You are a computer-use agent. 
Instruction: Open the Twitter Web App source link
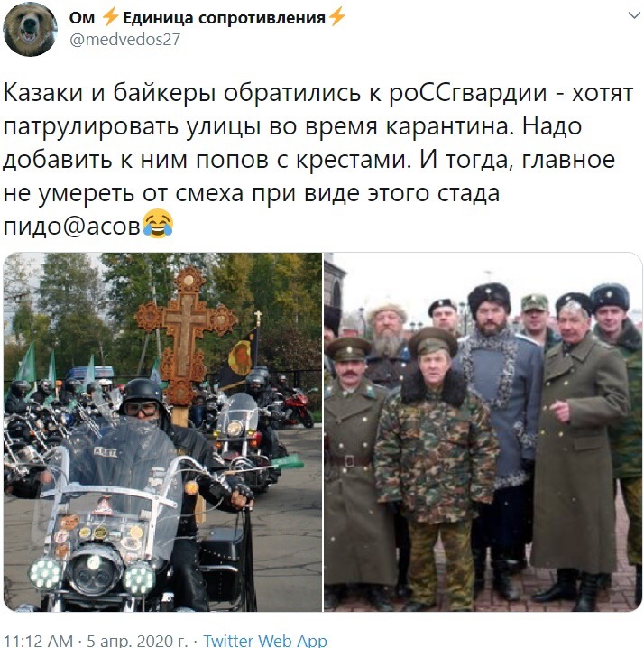[265, 640]
